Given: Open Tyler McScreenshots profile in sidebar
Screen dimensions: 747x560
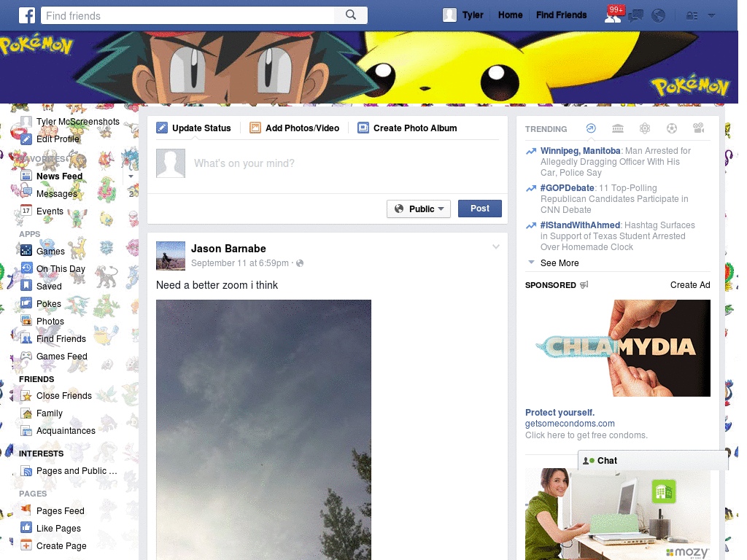Looking at the screenshot, I should pyautogui.click(x=77, y=122).
